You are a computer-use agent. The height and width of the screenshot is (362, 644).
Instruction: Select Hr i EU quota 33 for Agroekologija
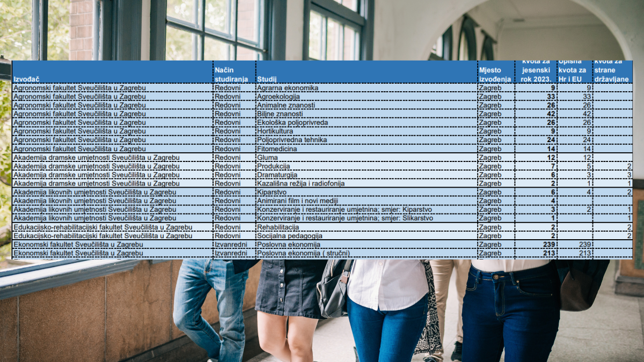pos(575,97)
